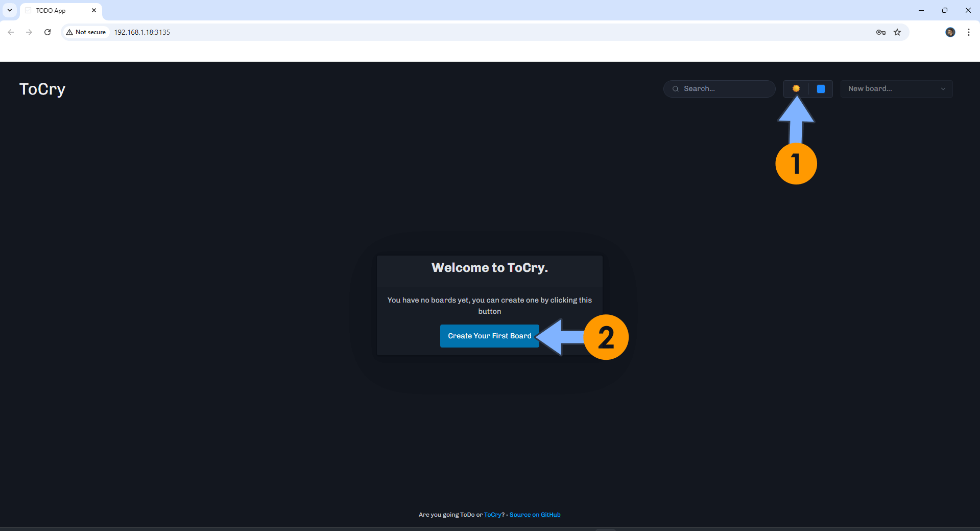Open saved passwords key icon
The height and width of the screenshot is (531, 980).
[x=881, y=32]
